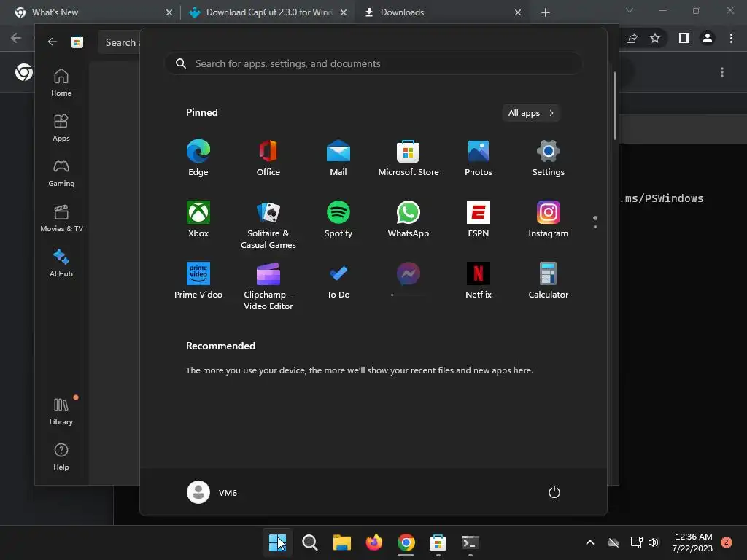Viewport: 747px width, 560px height.
Task: Show hidden system tray icons
Action: tap(589, 542)
